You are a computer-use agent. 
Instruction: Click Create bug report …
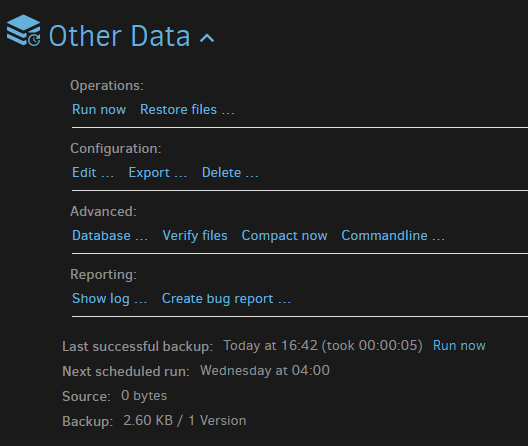[226, 298]
